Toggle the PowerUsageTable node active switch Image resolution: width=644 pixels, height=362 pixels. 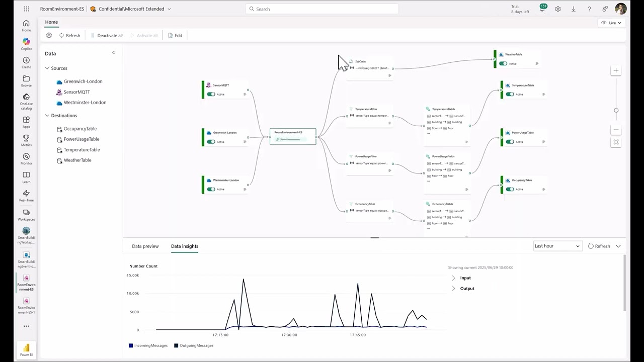(510, 142)
